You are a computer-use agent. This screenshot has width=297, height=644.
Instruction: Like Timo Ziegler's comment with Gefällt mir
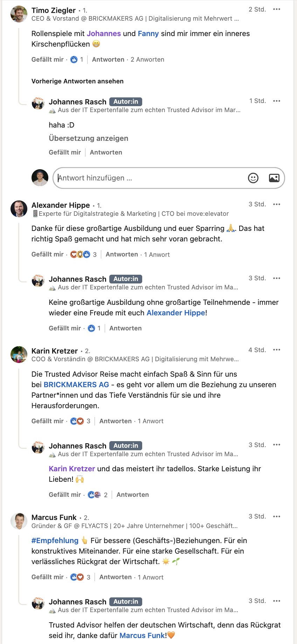(48, 60)
